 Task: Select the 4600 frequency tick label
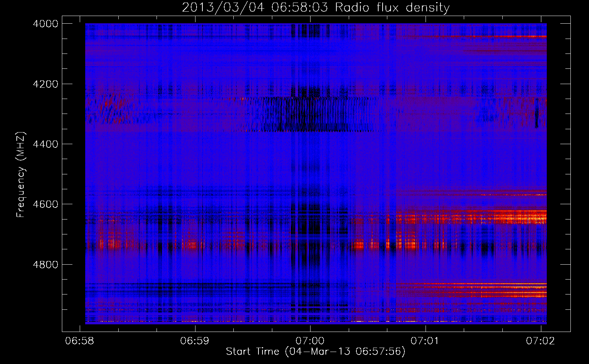(46, 204)
